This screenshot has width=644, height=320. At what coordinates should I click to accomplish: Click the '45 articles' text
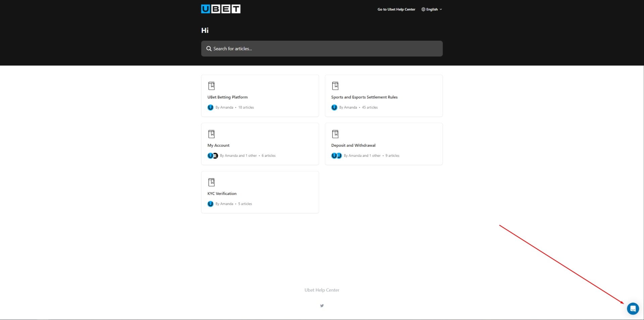pyautogui.click(x=370, y=108)
